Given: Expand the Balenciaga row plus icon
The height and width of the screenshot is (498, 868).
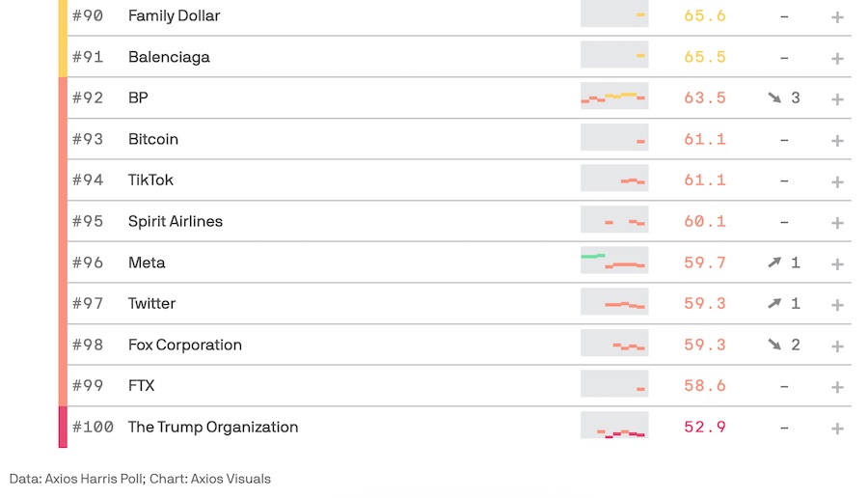Looking at the screenshot, I should pyautogui.click(x=837, y=59).
